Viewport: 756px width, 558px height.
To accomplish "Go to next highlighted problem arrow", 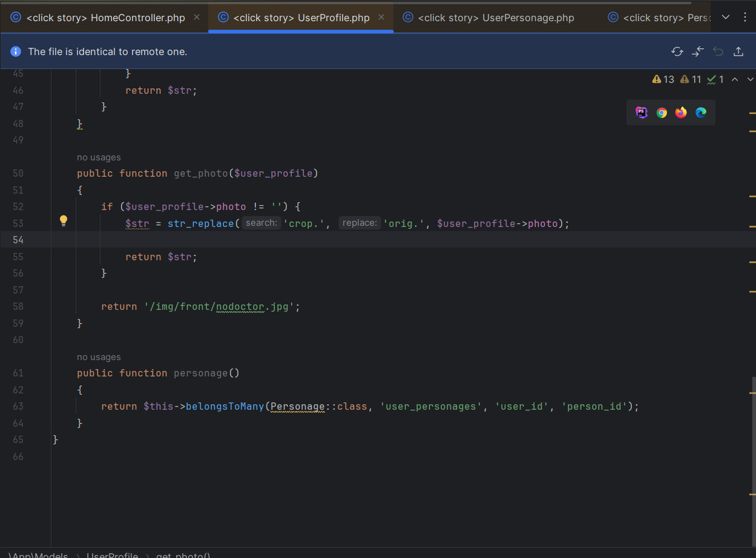I will 751,79.
